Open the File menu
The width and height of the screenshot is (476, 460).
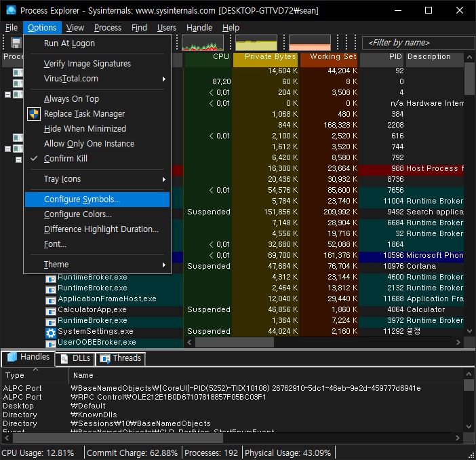[x=12, y=28]
